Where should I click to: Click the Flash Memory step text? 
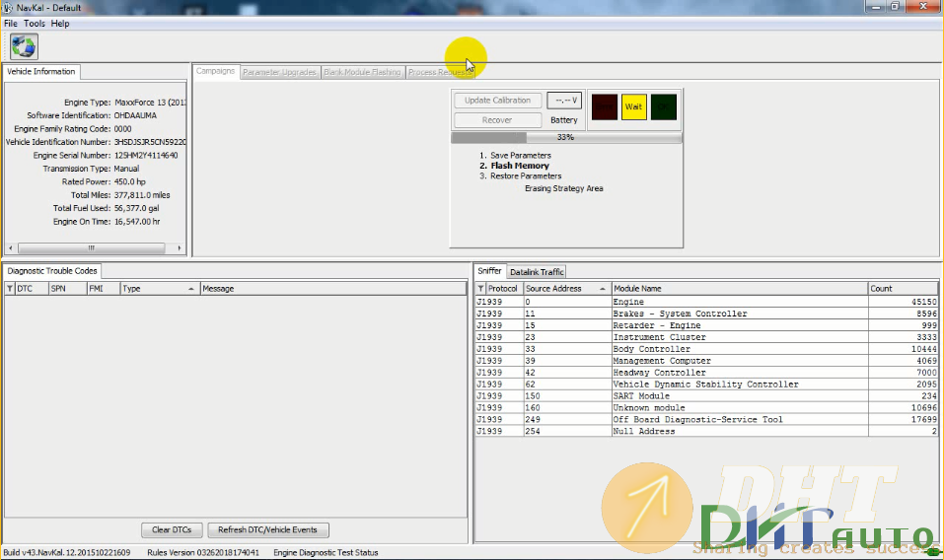click(x=520, y=166)
